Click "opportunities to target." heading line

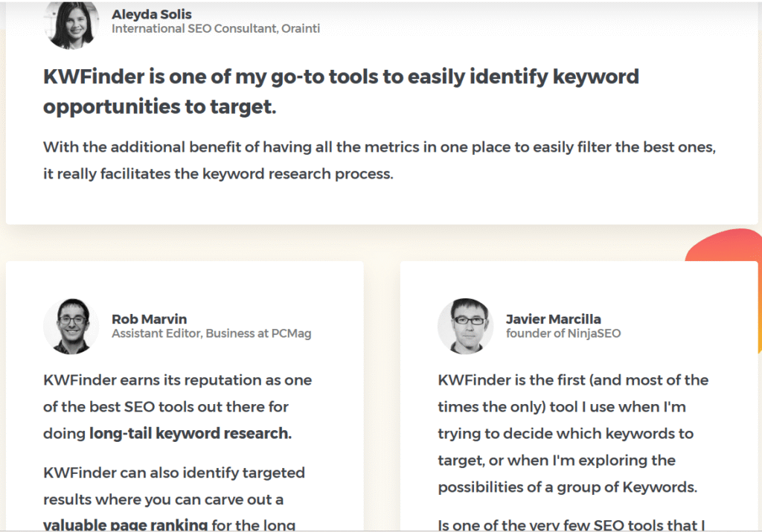coord(160,106)
